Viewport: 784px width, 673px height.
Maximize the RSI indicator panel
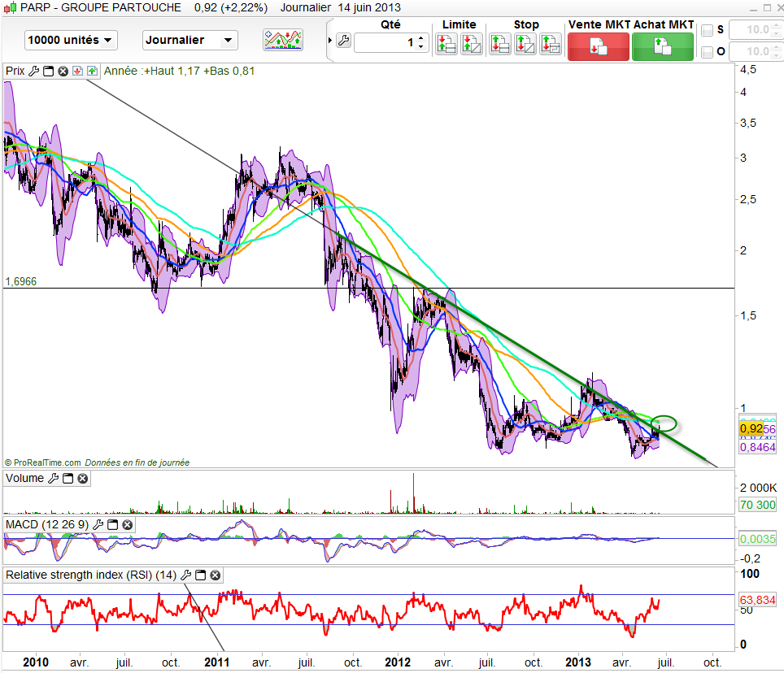click(201, 575)
